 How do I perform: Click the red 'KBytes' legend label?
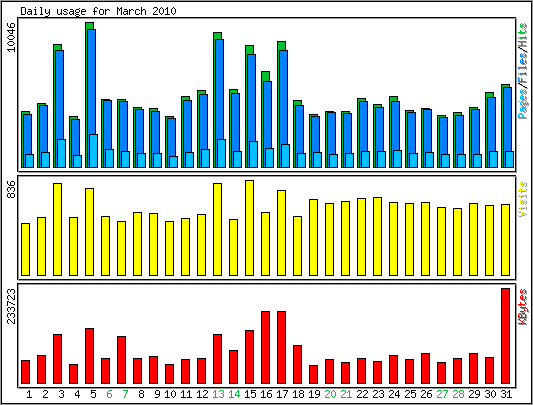point(523,307)
